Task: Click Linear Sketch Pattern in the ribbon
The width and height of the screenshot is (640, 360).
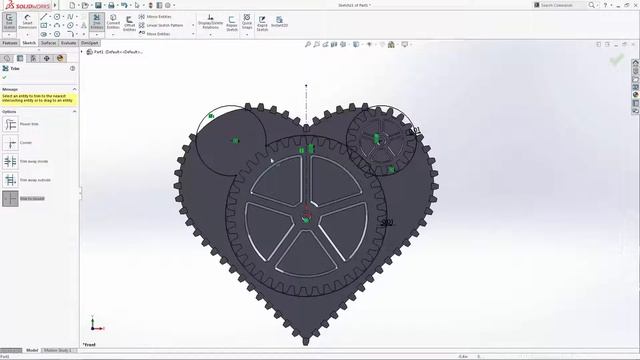Action: (x=161, y=25)
